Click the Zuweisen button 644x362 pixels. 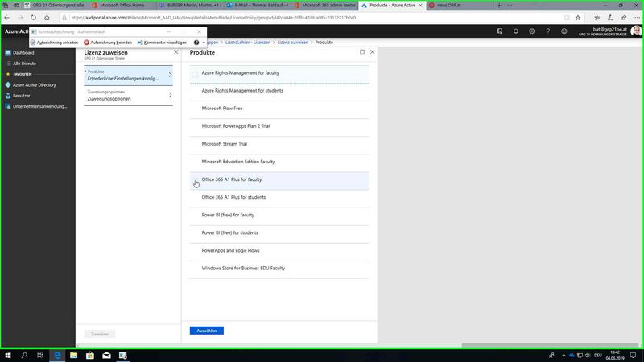pyautogui.click(x=100, y=334)
